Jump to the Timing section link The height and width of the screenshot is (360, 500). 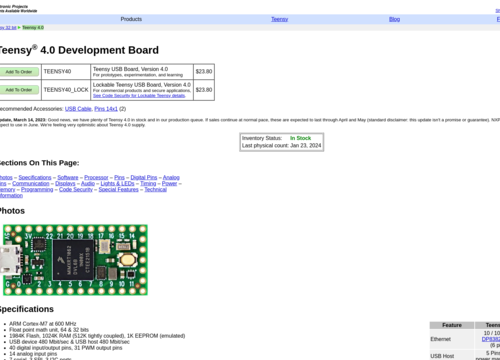pos(148,184)
